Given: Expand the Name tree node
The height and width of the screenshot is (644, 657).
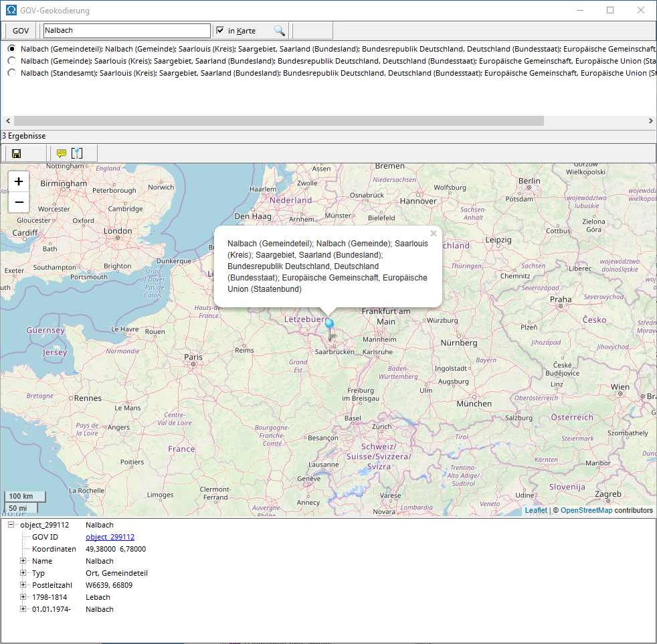Looking at the screenshot, I should 23,561.
